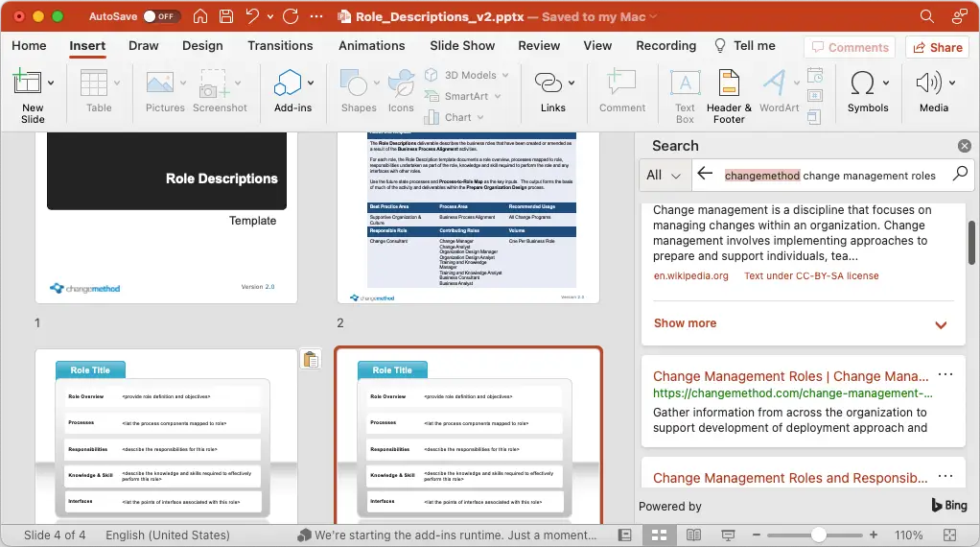Switch to Normal view in status bar

click(x=624, y=535)
